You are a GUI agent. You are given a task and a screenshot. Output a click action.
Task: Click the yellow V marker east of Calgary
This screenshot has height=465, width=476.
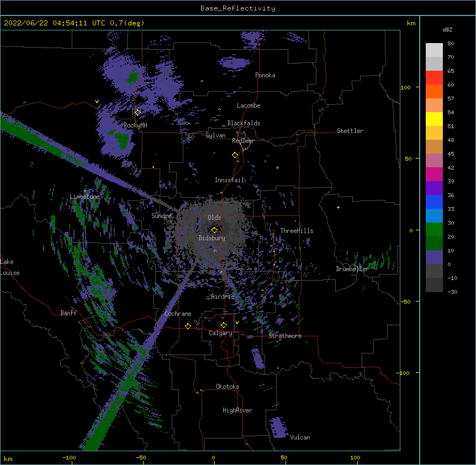tap(237, 323)
